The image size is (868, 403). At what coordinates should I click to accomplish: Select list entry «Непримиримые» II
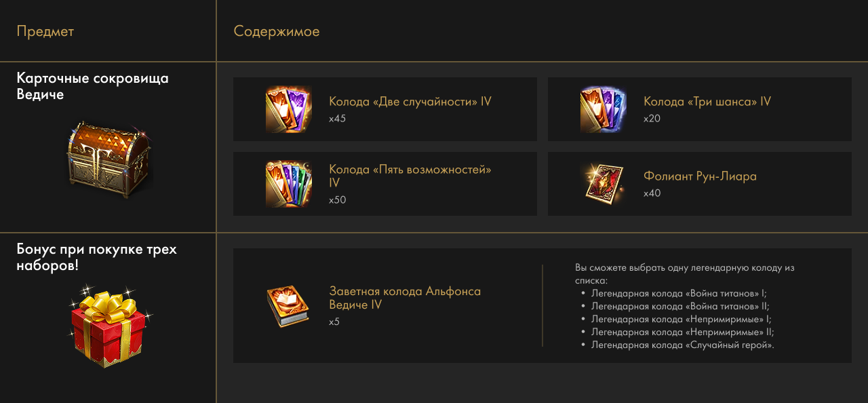[682, 332]
